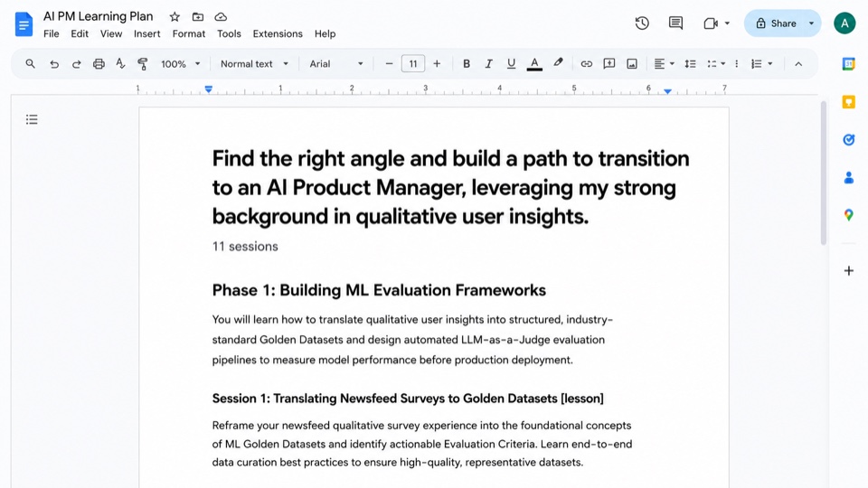Open the Help menu

(325, 33)
